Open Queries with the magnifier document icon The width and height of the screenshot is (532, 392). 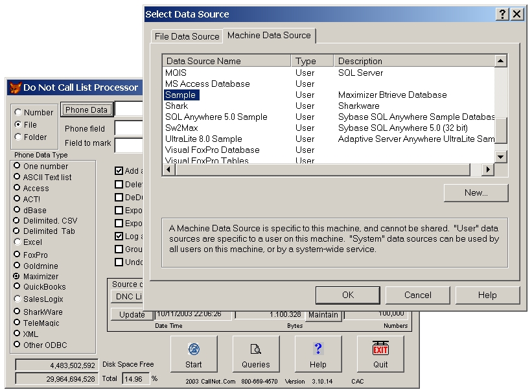[x=256, y=354]
